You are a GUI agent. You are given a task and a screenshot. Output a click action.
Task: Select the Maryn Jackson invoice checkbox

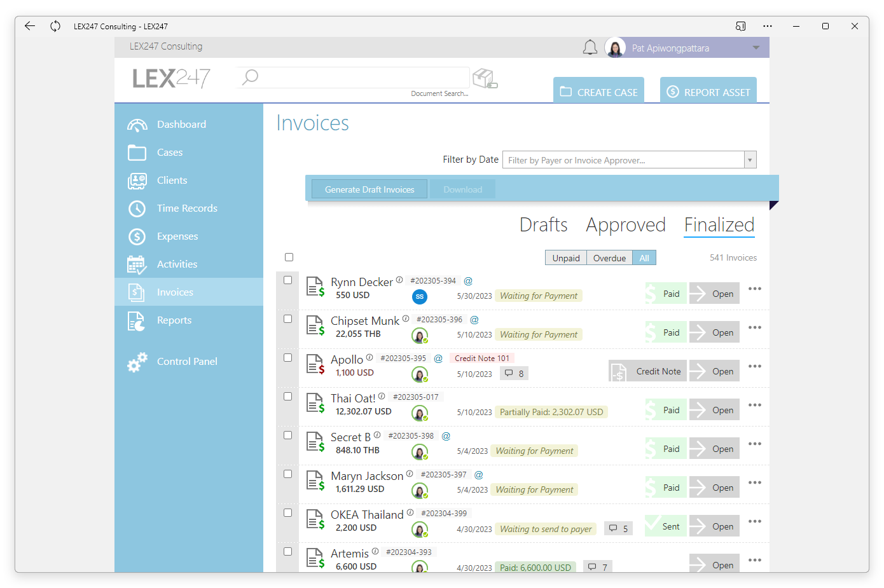(287, 474)
